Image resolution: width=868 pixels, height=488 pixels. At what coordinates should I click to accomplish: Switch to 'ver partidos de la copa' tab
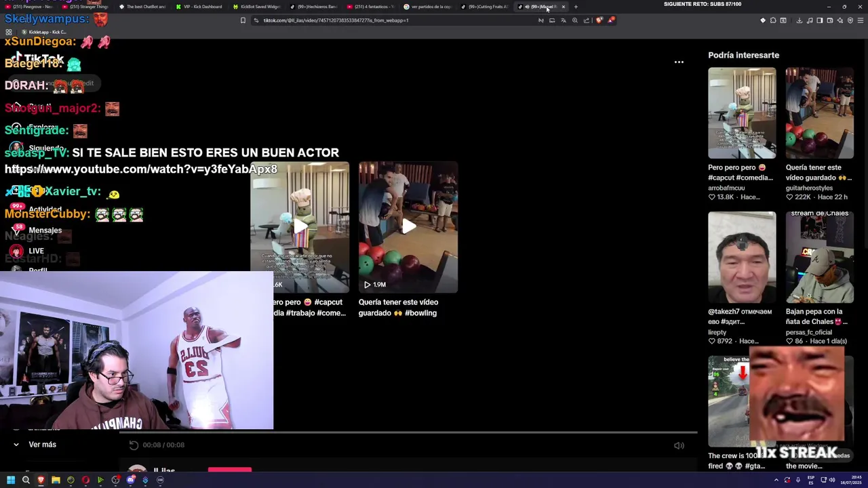[x=427, y=7]
